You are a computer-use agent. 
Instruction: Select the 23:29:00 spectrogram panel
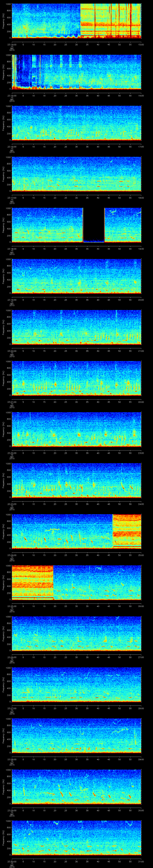[77, 786]
